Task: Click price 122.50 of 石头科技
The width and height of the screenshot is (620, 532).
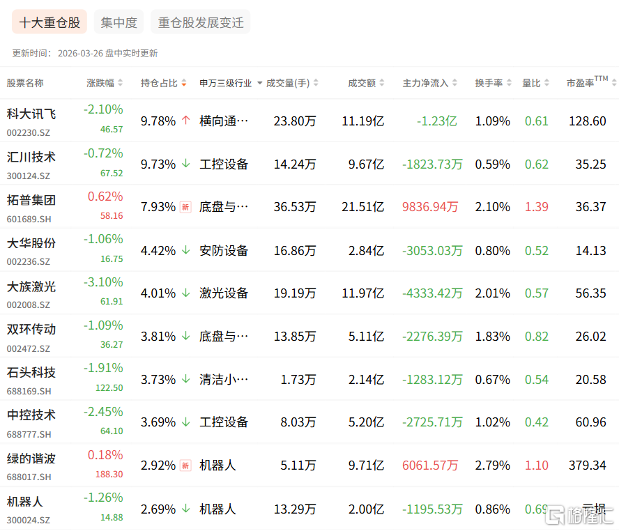Action: click(x=110, y=388)
